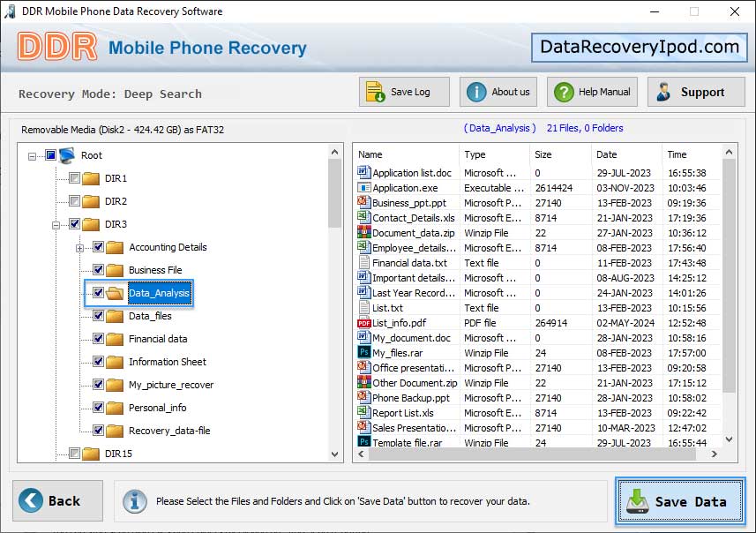Viewport: 756px width, 533px height.
Task: Click the DDR app icon in title bar
Action: pos(10,11)
